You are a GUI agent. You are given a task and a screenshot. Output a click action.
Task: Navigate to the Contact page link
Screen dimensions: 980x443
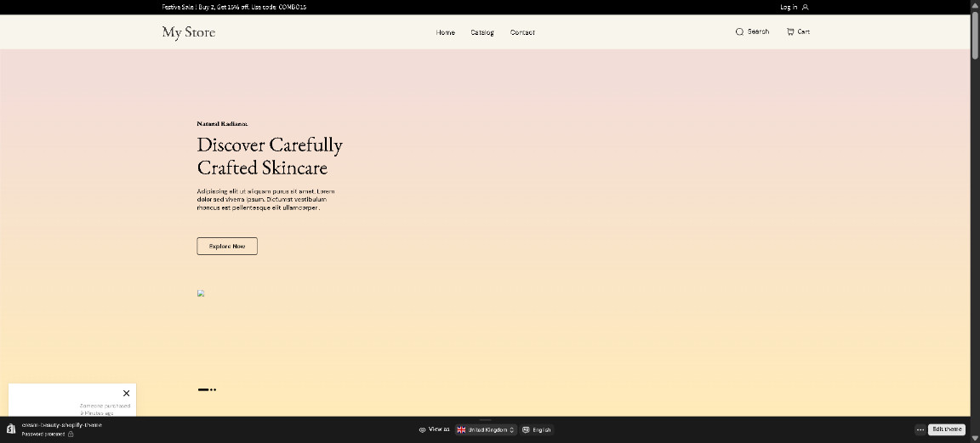(522, 32)
